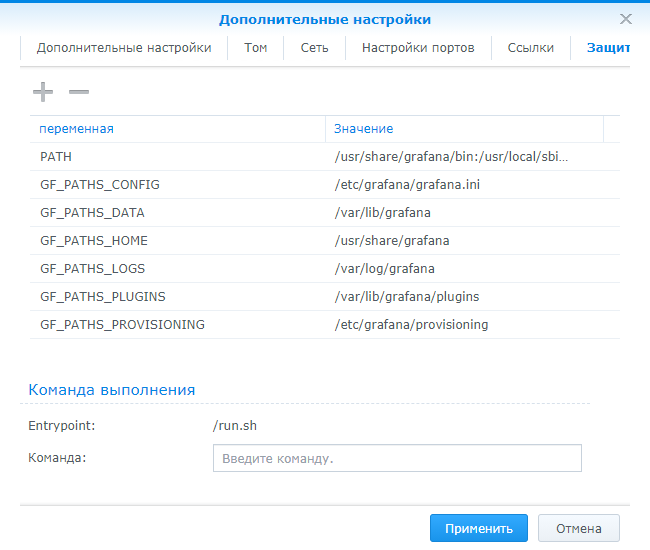Click the plus icon to add variable
The image size is (650, 550).
click(x=42, y=92)
